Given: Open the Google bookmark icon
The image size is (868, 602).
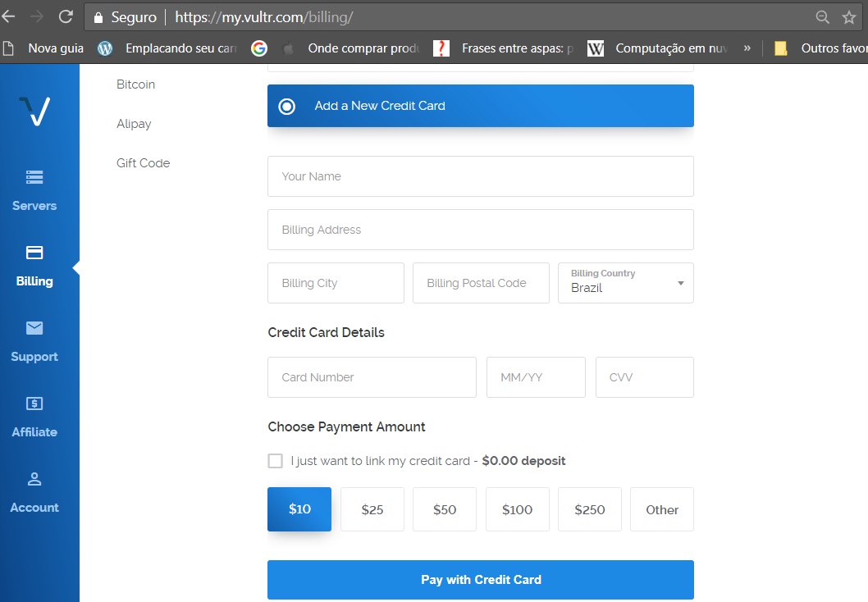Looking at the screenshot, I should click(x=259, y=48).
